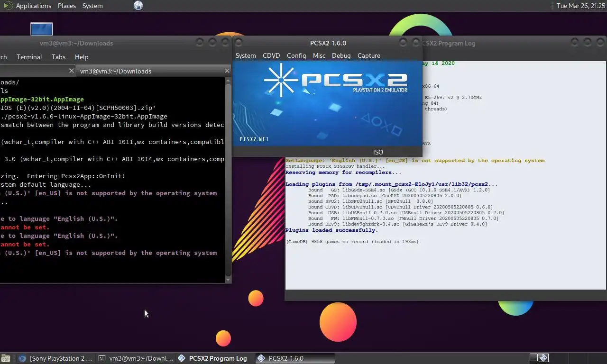Switch to PCSX2 1.6.0 taskbar item

coord(294,358)
